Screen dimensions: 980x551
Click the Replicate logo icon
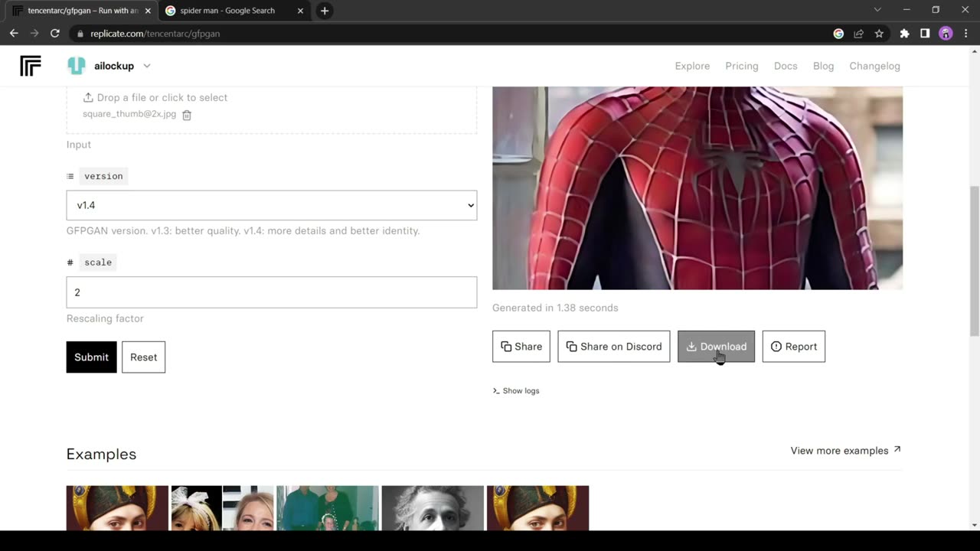pos(31,66)
